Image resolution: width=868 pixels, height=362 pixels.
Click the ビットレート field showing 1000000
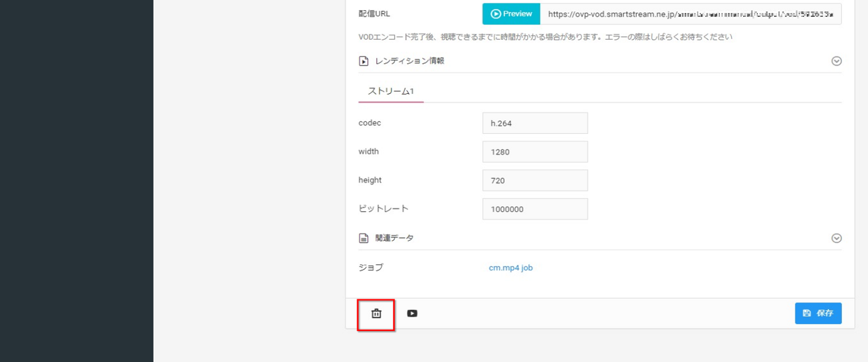[x=535, y=209]
